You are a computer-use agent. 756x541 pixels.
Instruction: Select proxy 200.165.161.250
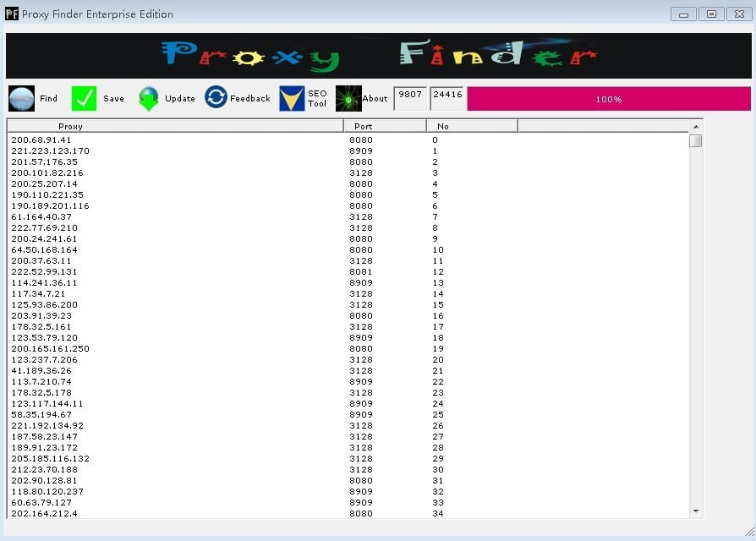(50, 349)
